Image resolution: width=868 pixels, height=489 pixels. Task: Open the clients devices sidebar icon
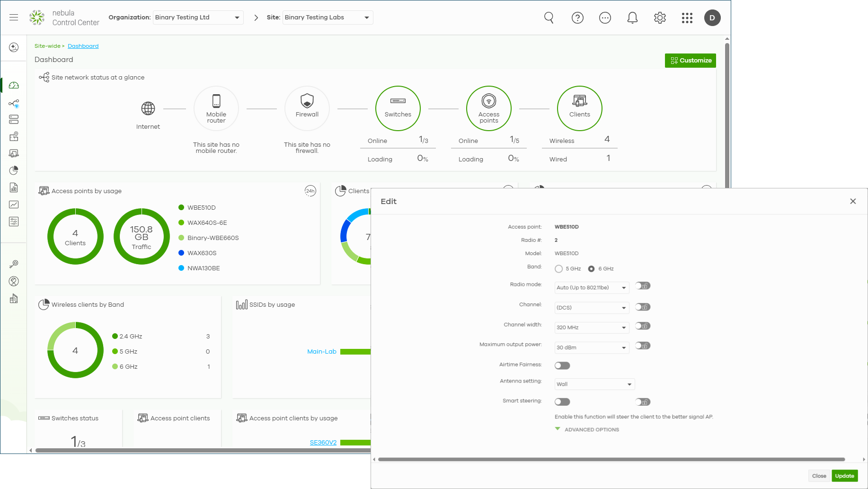14,153
